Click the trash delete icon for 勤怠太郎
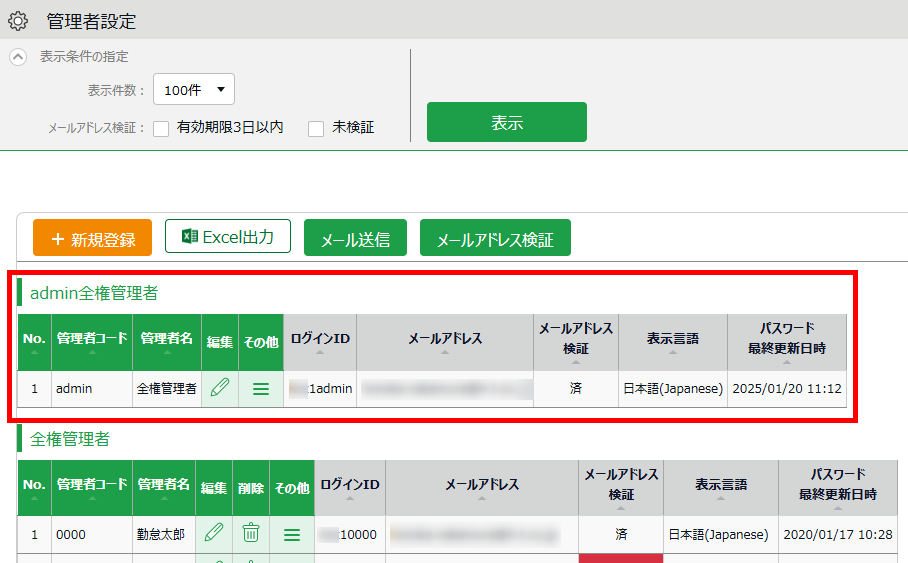 pos(251,534)
